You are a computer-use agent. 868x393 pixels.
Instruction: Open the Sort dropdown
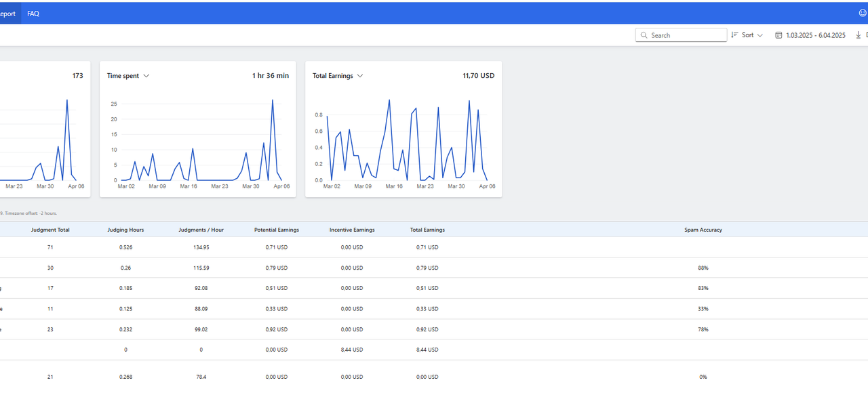747,35
